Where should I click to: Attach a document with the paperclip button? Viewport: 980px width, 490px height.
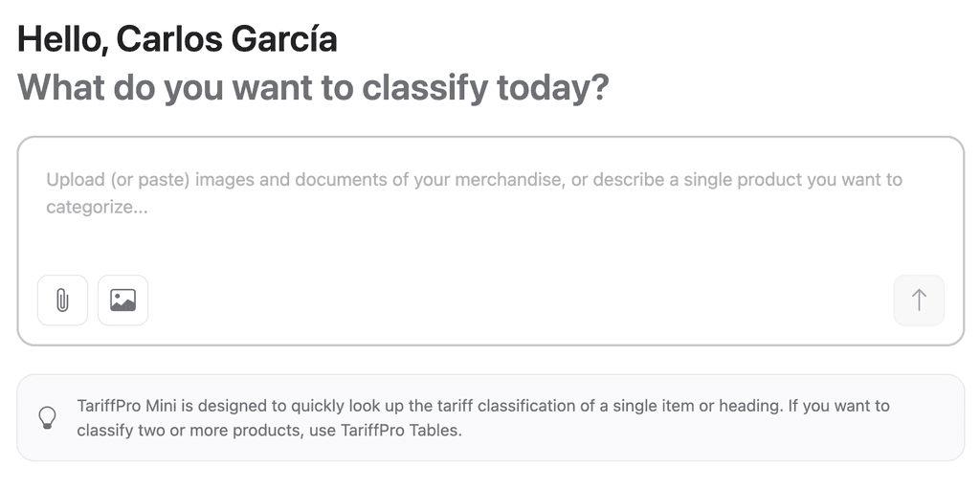(62, 300)
